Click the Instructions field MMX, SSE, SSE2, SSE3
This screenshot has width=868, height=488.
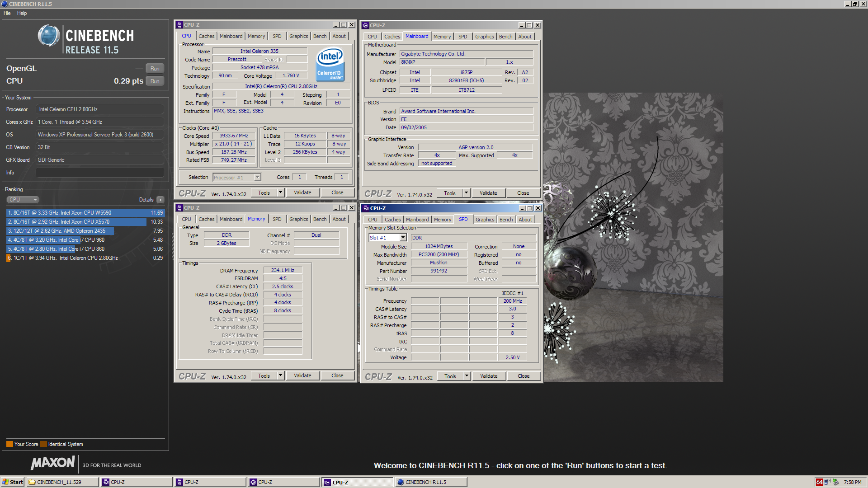(x=281, y=114)
